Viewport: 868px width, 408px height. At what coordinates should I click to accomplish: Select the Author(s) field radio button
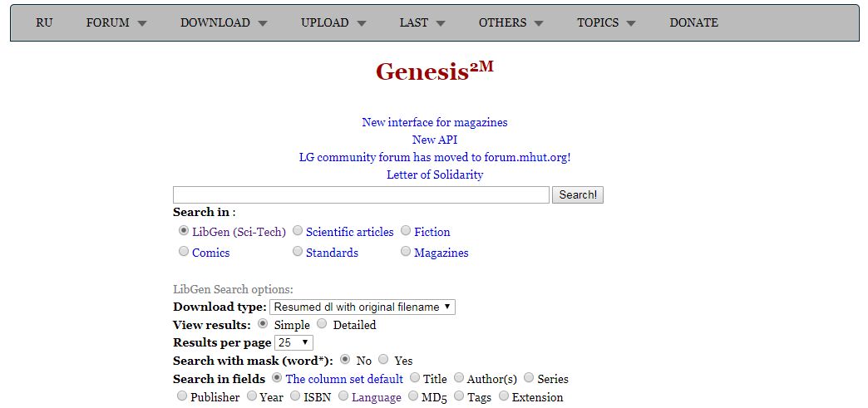click(x=459, y=377)
